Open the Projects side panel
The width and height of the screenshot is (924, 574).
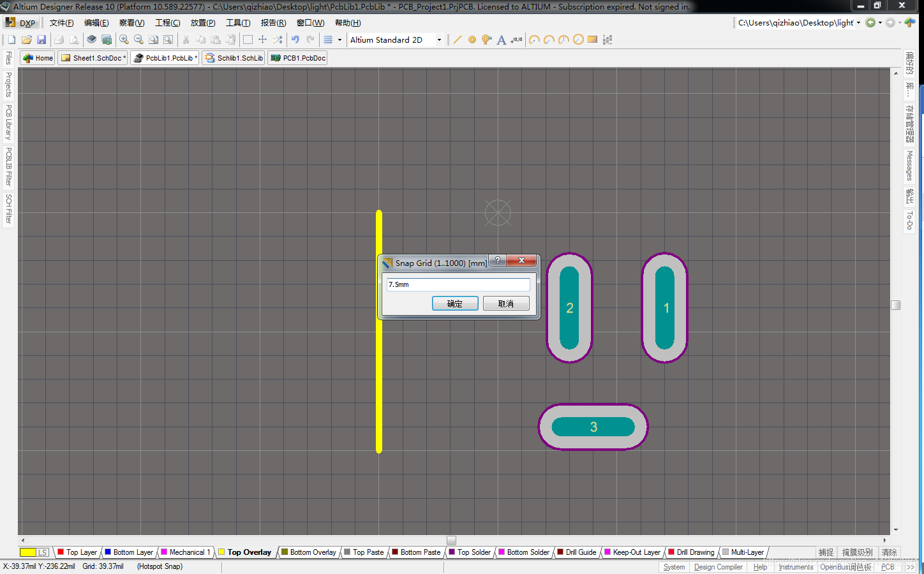click(8, 84)
